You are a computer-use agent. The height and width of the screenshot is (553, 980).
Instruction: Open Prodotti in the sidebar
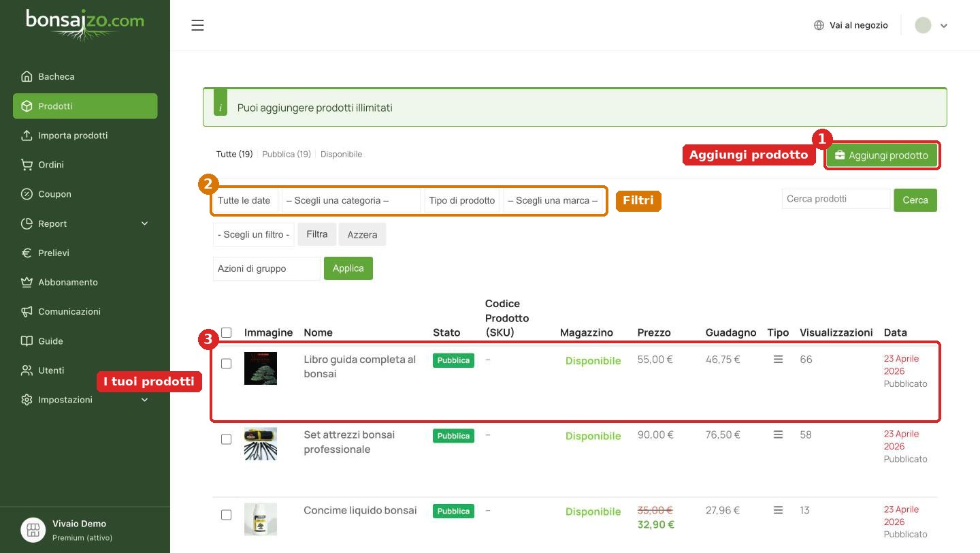(85, 106)
